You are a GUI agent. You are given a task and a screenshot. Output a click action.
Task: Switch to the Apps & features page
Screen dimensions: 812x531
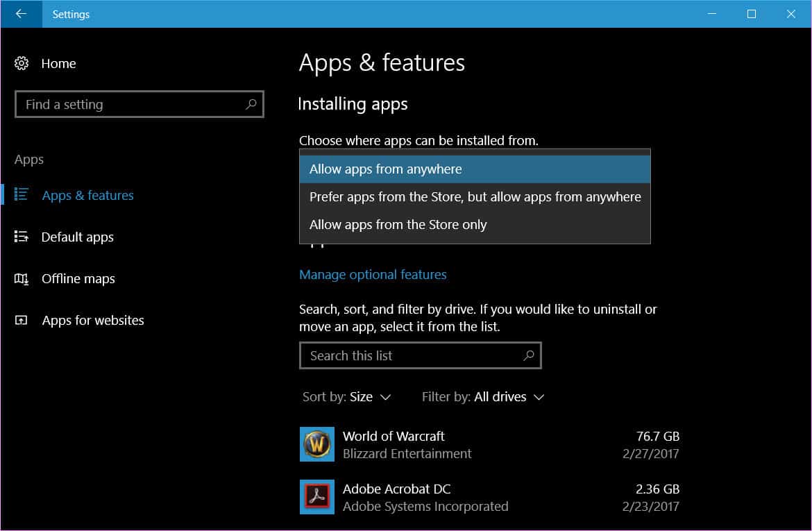click(x=87, y=195)
